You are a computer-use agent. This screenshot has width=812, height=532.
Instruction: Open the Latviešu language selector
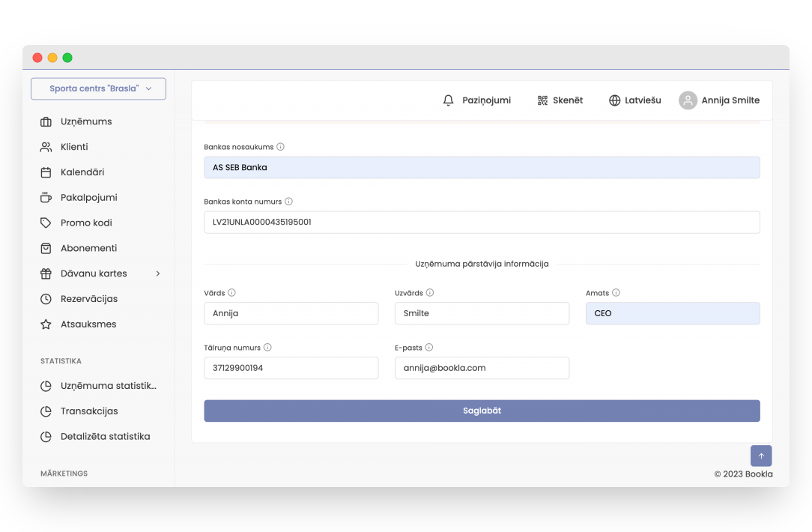643,100
